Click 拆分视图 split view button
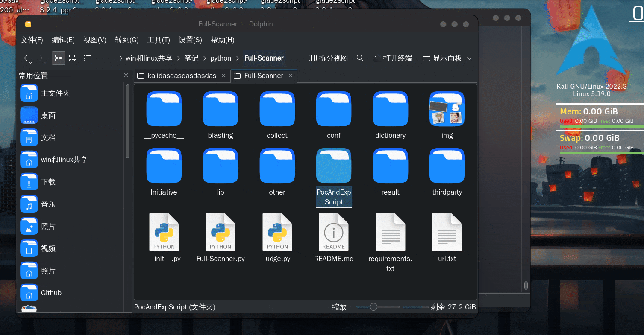This screenshot has width=644, height=335. (x=328, y=58)
